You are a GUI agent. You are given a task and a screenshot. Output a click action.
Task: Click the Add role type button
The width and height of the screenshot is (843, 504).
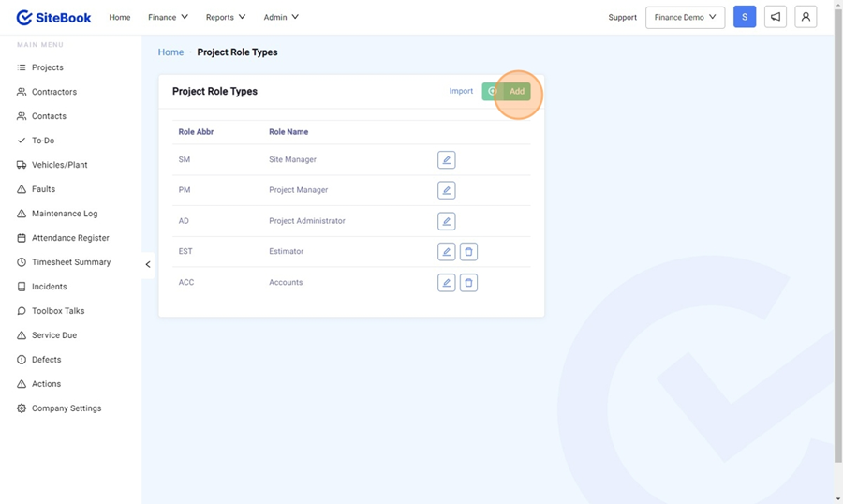pos(507,91)
